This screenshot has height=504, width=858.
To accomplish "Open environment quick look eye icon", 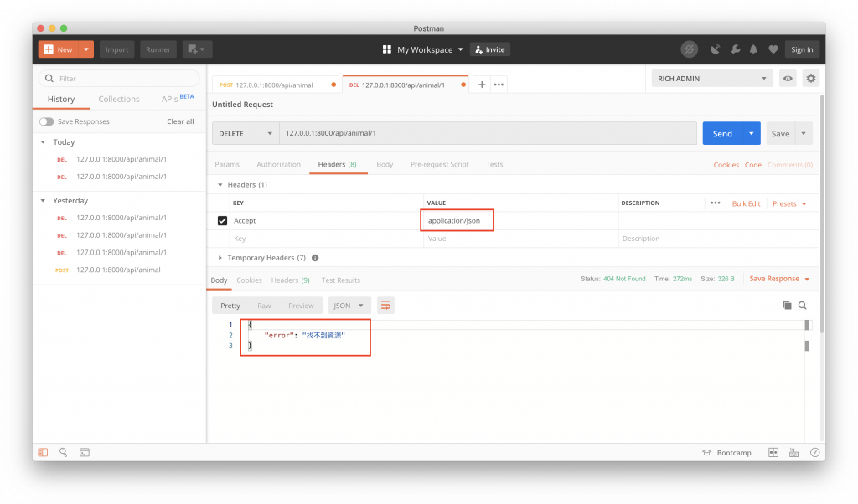I will (x=788, y=79).
